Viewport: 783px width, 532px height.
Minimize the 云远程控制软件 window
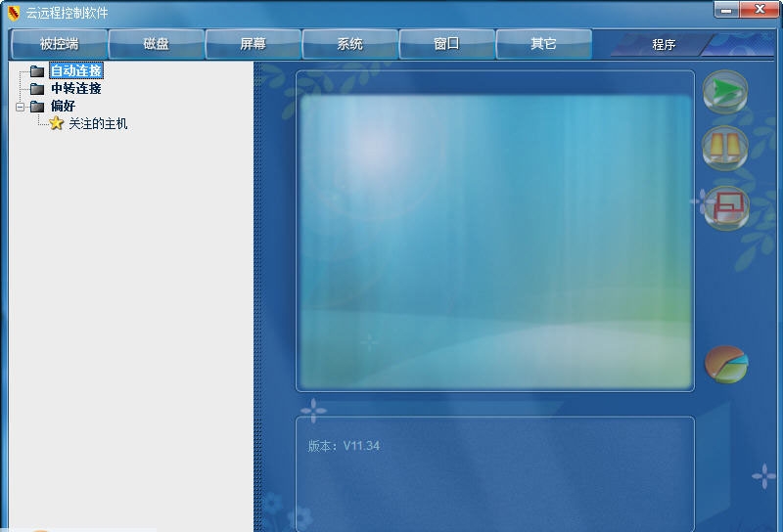point(726,10)
